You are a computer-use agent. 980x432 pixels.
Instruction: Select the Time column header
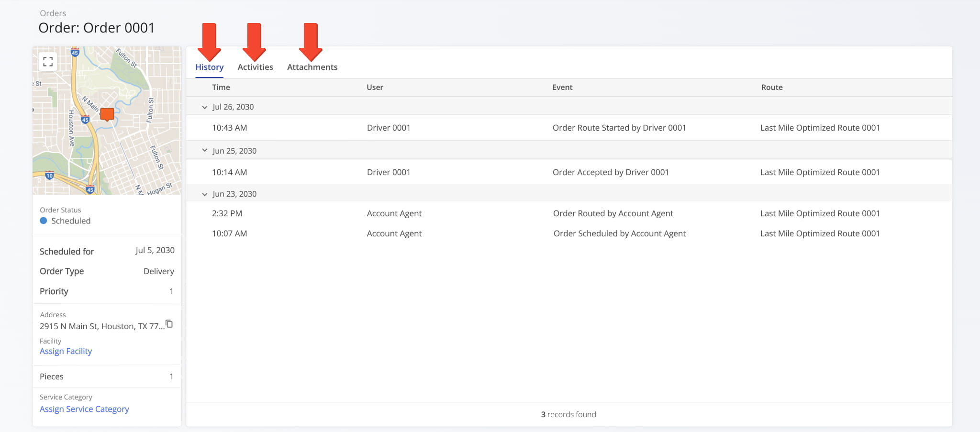(x=221, y=87)
